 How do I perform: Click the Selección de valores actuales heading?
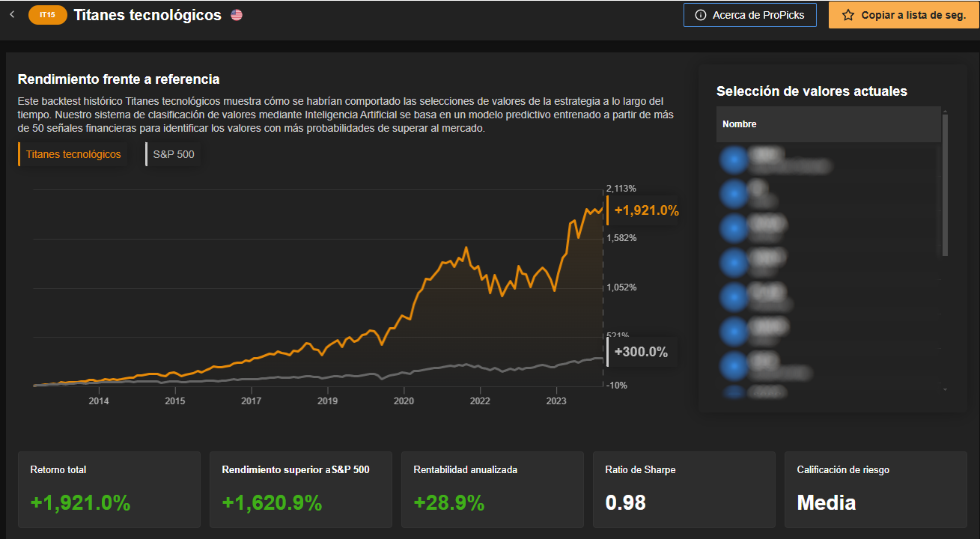[812, 91]
